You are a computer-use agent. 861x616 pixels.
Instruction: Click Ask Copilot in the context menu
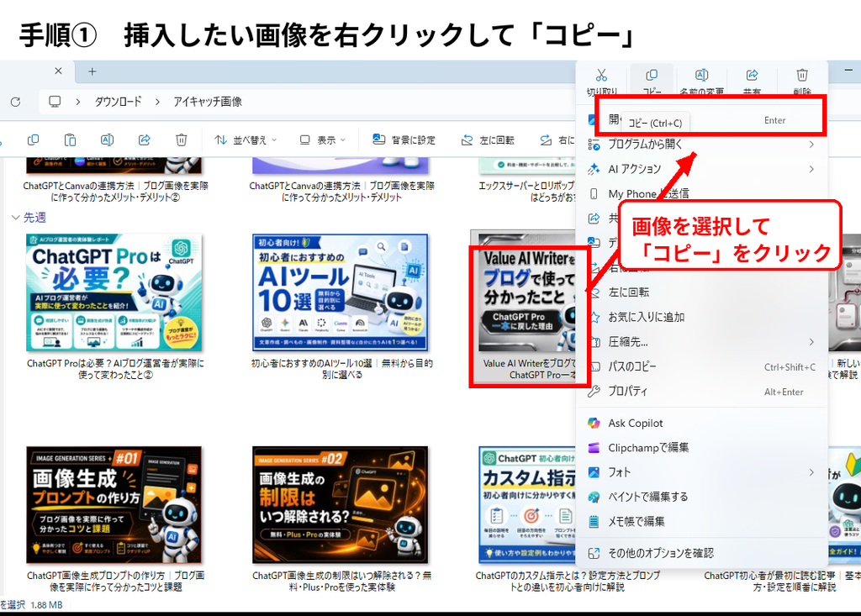click(x=701, y=424)
